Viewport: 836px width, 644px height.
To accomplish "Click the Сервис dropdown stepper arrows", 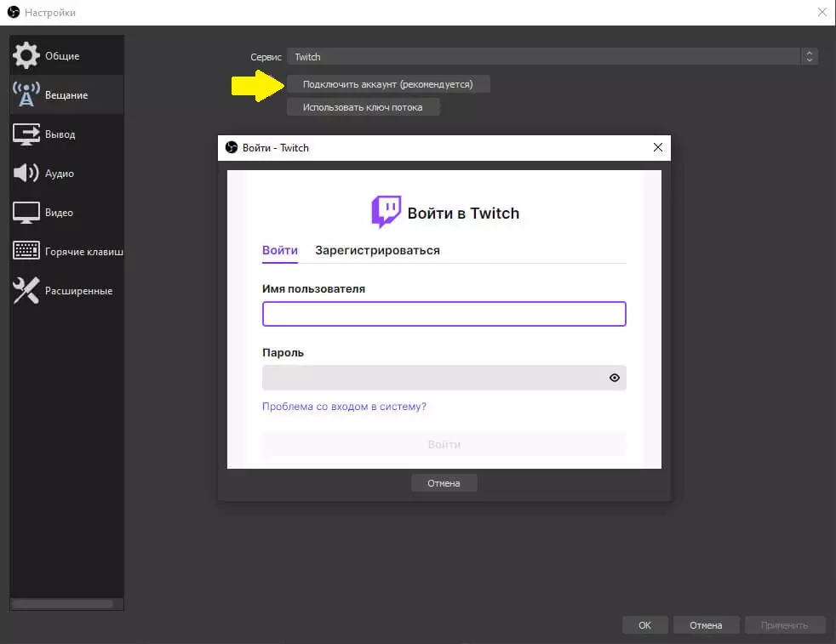I will click(x=810, y=56).
